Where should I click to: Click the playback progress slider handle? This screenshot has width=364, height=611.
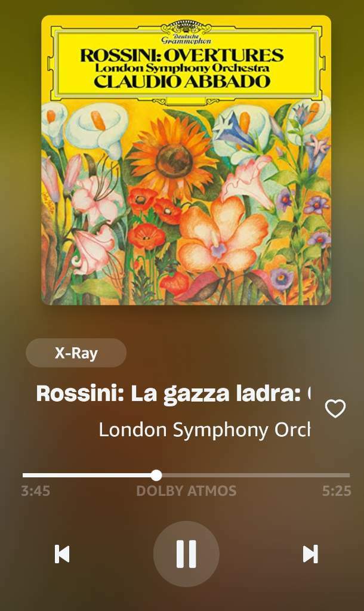pos(156,476)
